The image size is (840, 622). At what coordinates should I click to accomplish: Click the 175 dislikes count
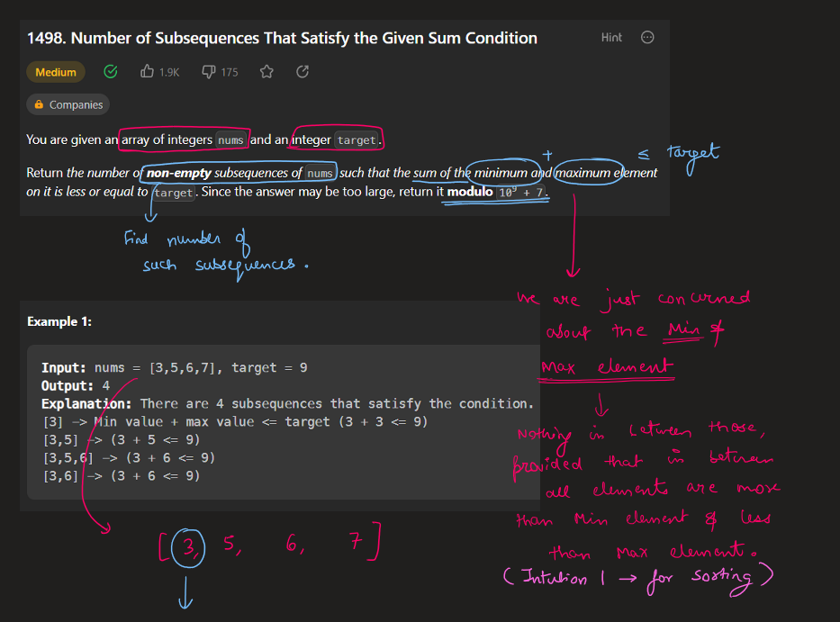(230, 72)
